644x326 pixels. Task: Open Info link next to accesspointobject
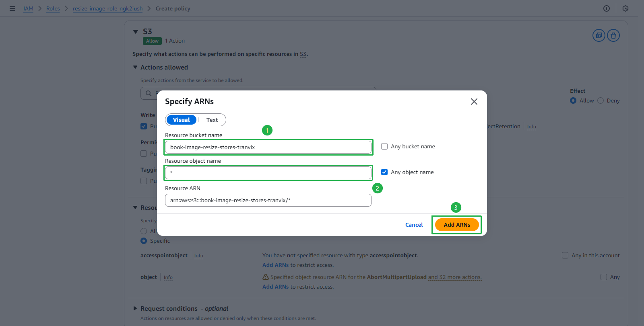click(x=199, y=256)
